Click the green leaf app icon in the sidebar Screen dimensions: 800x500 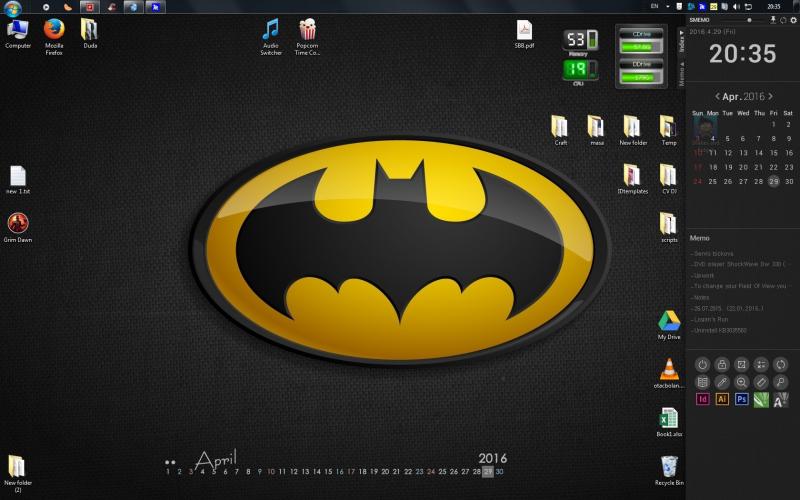click(x=761, y=399)
